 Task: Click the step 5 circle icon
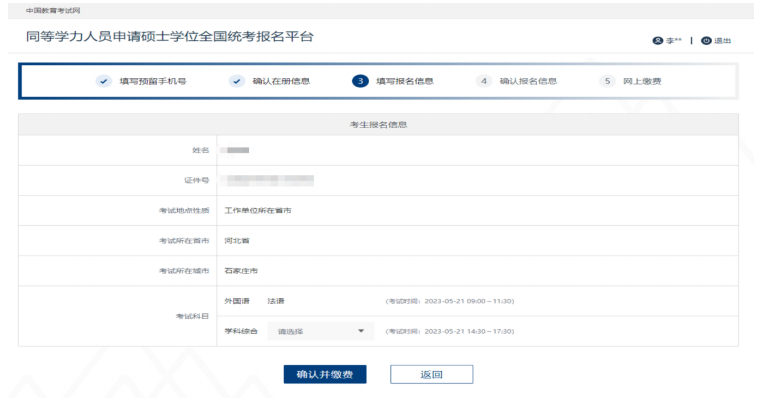[x=607, y=81]
